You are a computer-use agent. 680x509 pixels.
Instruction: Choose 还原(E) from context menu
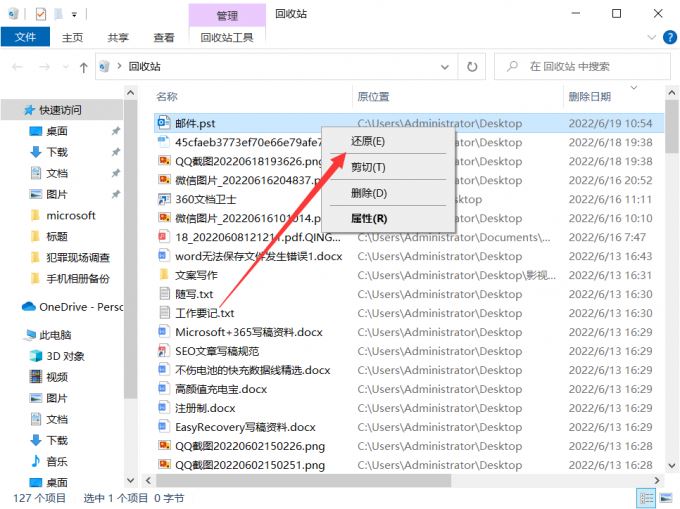368,141
